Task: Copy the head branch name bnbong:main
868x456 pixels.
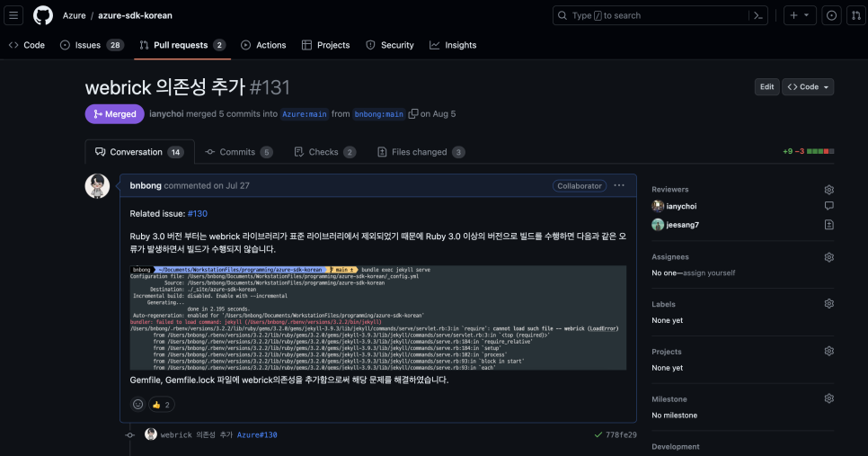Action: point(413,113)
